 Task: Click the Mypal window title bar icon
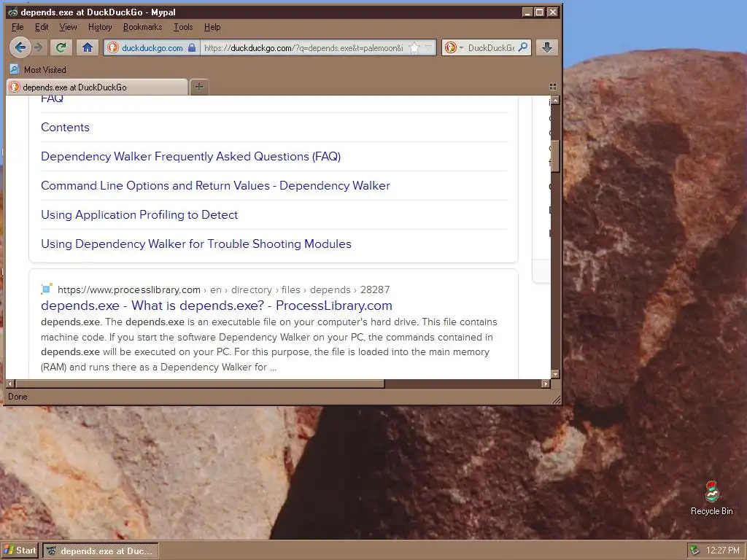coord(13,12)
